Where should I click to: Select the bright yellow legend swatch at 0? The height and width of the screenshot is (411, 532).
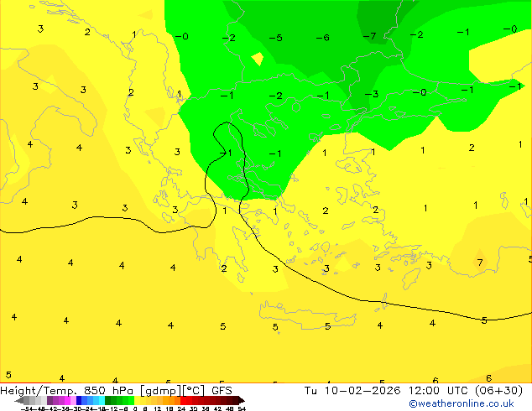(x=138, y=400)
